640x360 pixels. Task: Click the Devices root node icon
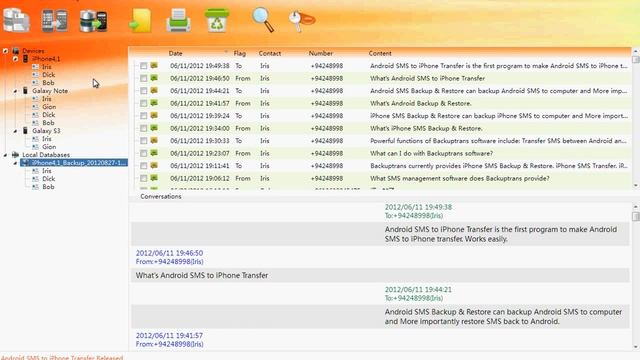[16, 51]
